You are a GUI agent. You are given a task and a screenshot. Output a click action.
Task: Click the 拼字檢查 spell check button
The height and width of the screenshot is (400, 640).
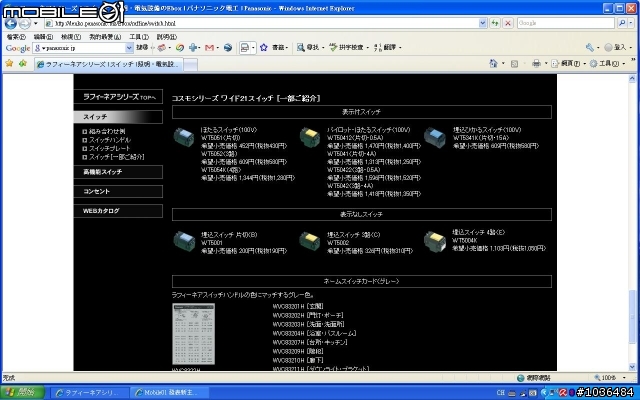pyautogui.click(x=346, y=48)
